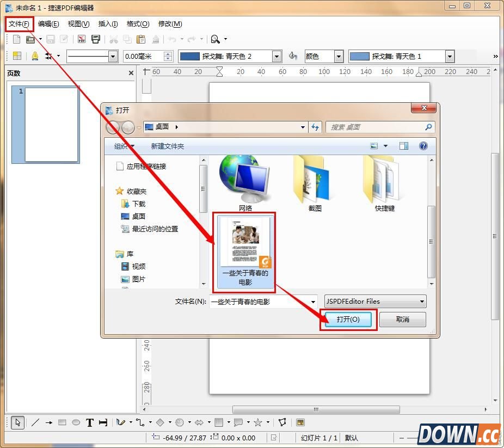Image resolution: width=504 pixels, height=448 pixels.
Task: Select the Line drawing tool
Action: (x=35, y=422)
